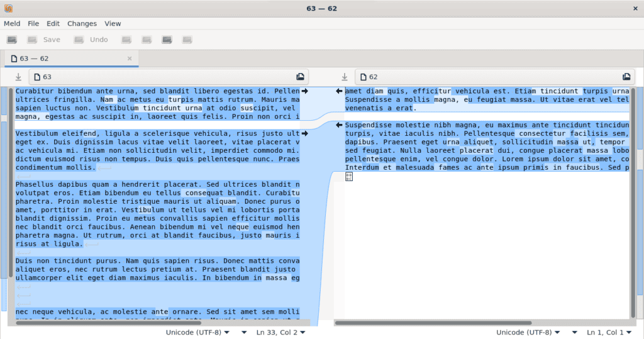644x339 pixels.
Task: Open right pane unlabeled syntax dropdown arrow
Action: click(574, 333)
